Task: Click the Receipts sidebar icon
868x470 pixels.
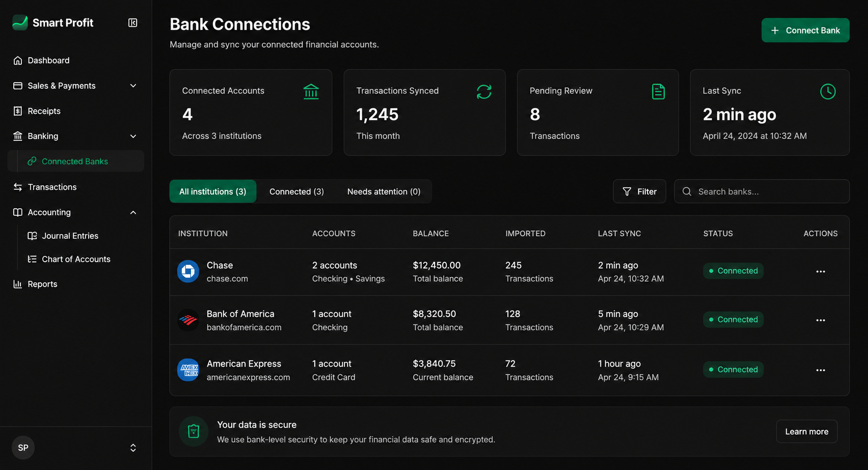Action: point(18,111)
